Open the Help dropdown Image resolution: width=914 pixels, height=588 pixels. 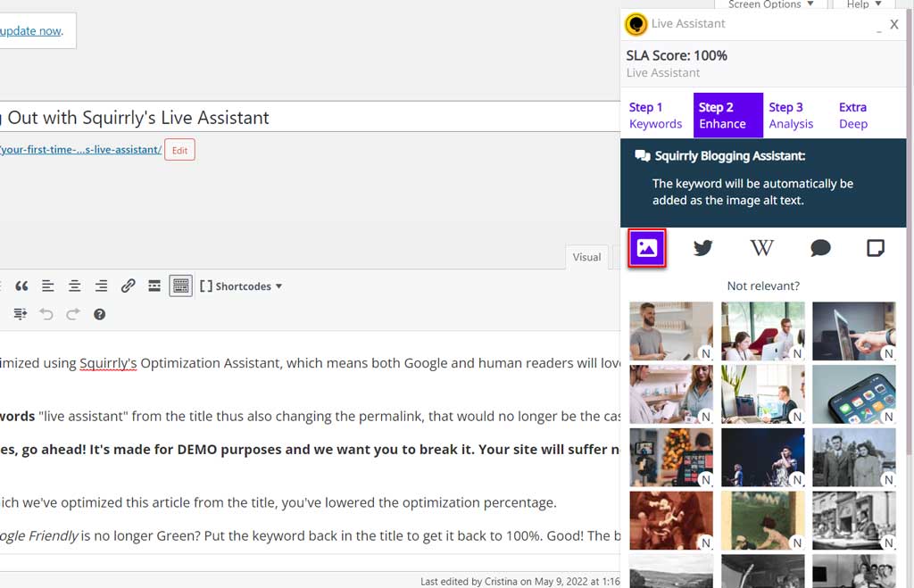[863, 5]
